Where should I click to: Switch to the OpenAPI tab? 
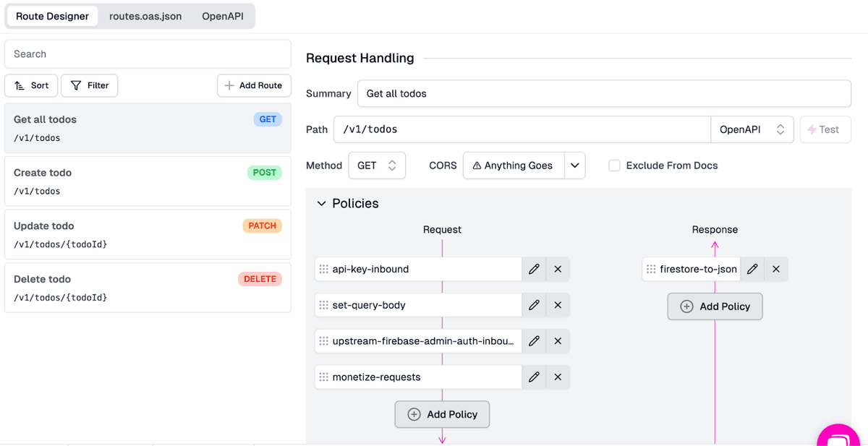click(223, 16)
